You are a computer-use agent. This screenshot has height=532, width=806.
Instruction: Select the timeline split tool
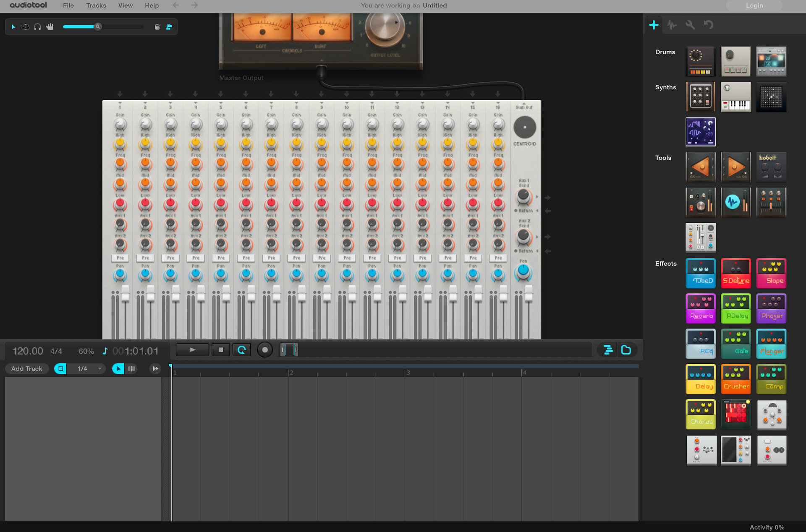point(131,368)
